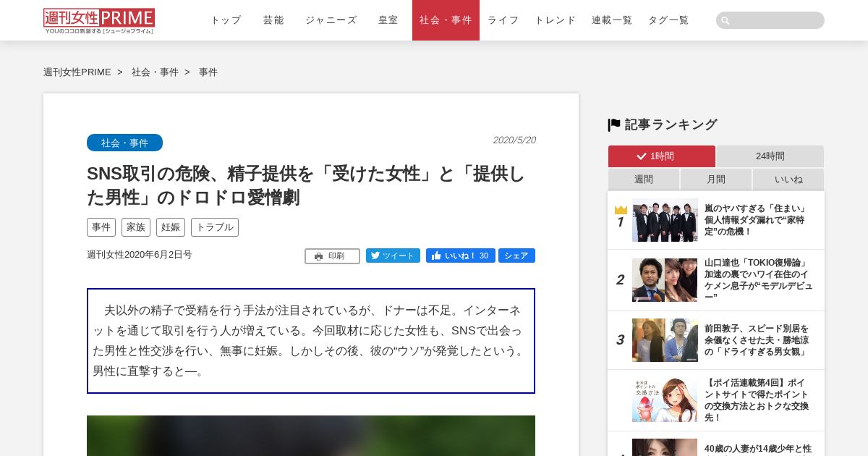Screen dimensions: 868x456
Task: Open thumbnail of 40歳の人妻 ranking article
Action: tap(665, 447)
